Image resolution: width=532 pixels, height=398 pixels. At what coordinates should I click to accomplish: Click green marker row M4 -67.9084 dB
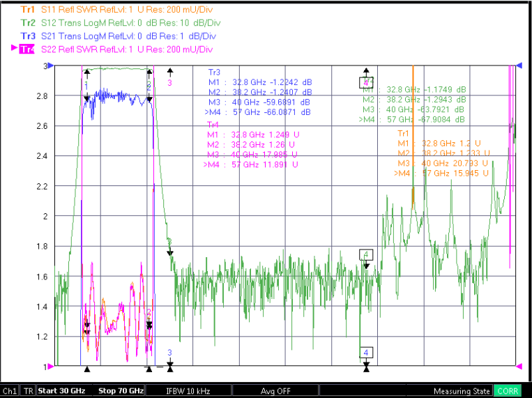click(412, 119)
